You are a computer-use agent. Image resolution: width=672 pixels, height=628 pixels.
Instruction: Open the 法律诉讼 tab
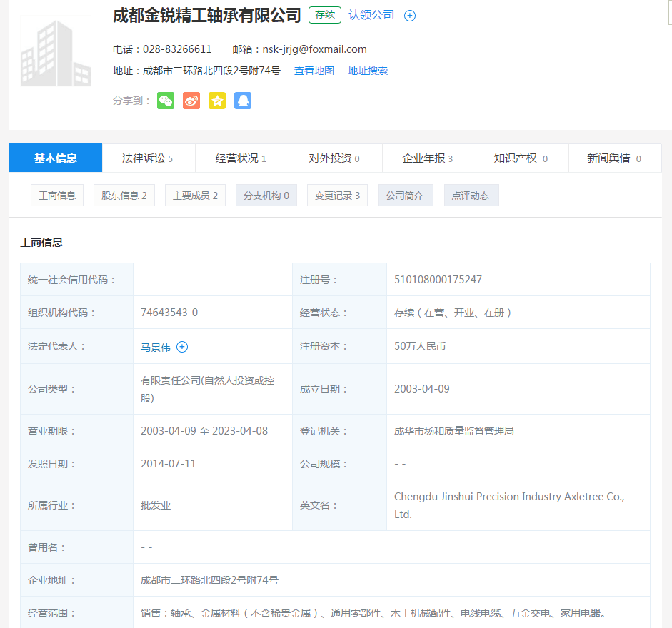[x=148, y=158]
